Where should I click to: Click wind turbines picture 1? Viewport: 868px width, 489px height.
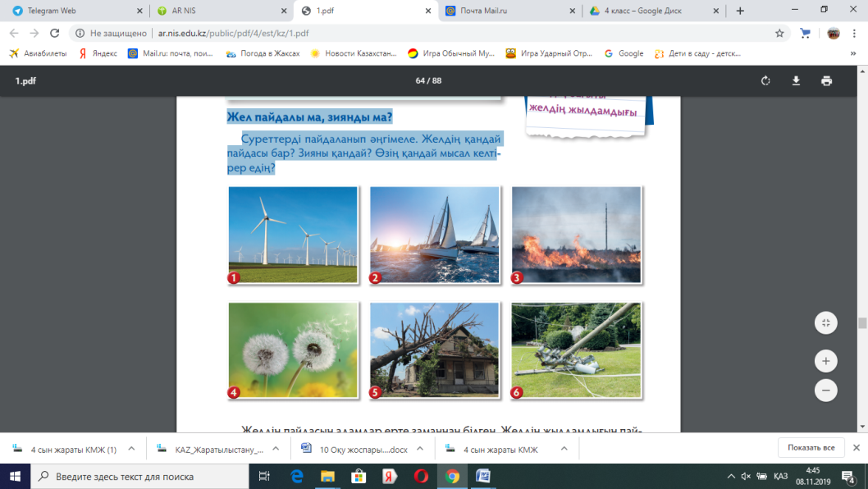click(x=293, y=235)
